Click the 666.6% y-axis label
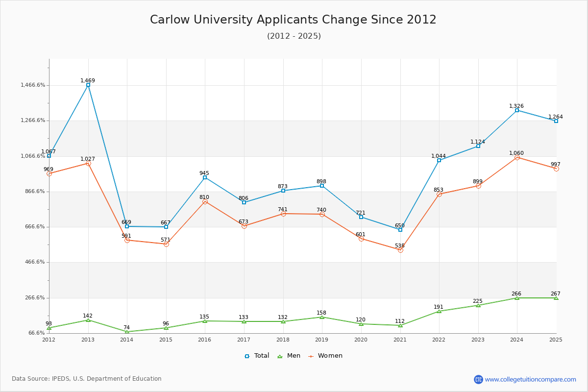The width and height of the screenshot is (588, 392). (x=35, y=227)
